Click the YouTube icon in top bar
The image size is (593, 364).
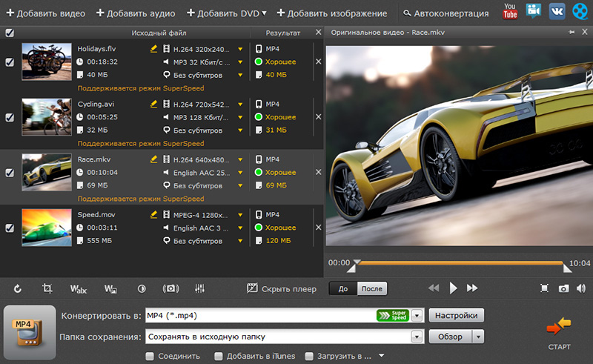(x=510, y=11)
